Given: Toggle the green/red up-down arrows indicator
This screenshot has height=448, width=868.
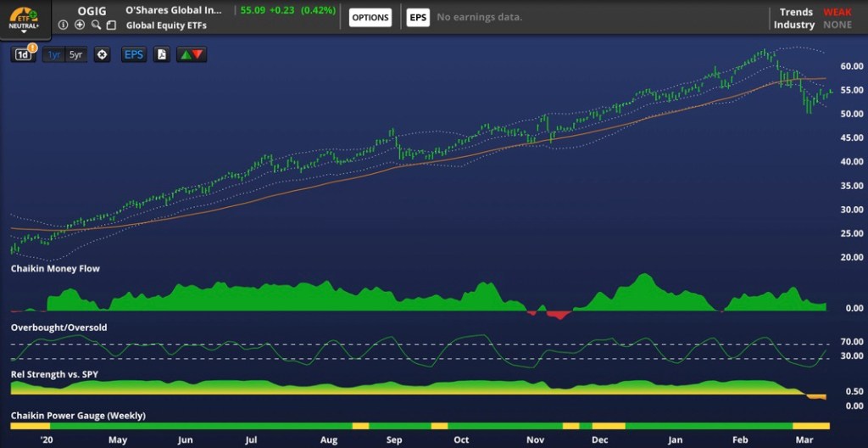Looking at the screenshot, I should 192,55.
